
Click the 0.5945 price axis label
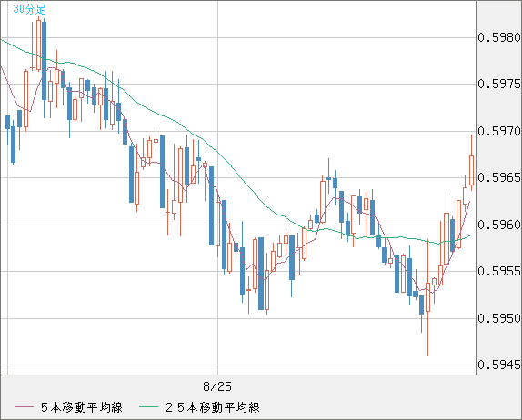coord(499,365)
